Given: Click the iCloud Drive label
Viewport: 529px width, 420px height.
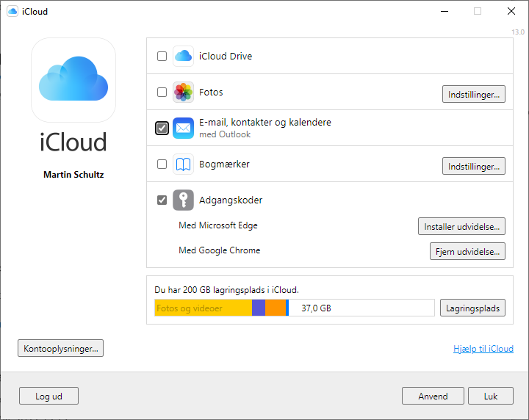Looking at the screenshot, I should click(x=226, y=56).
